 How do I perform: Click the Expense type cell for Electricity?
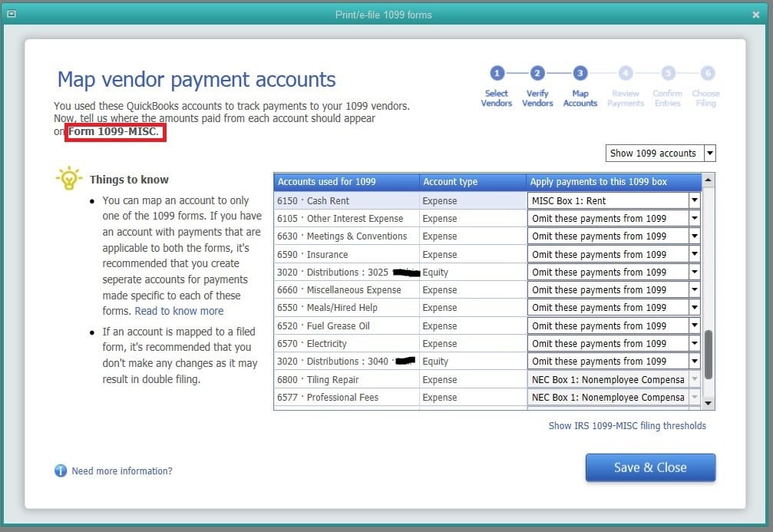[x=473, y=344]
